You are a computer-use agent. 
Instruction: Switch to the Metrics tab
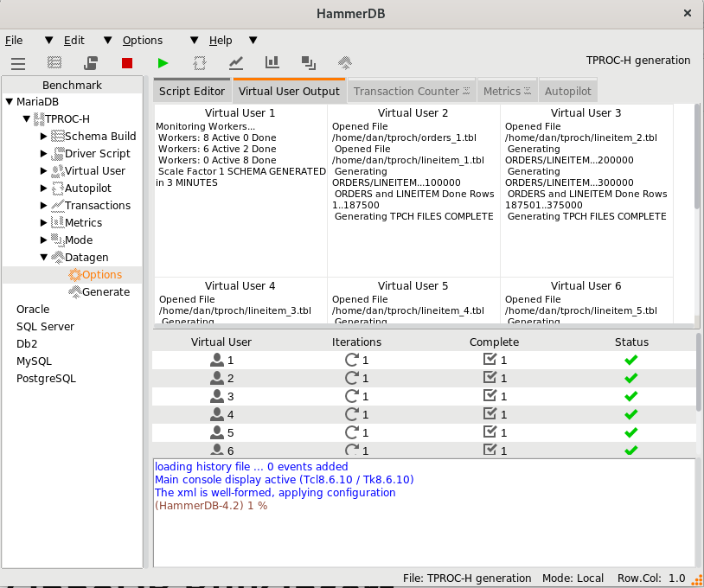click(508, 91)
